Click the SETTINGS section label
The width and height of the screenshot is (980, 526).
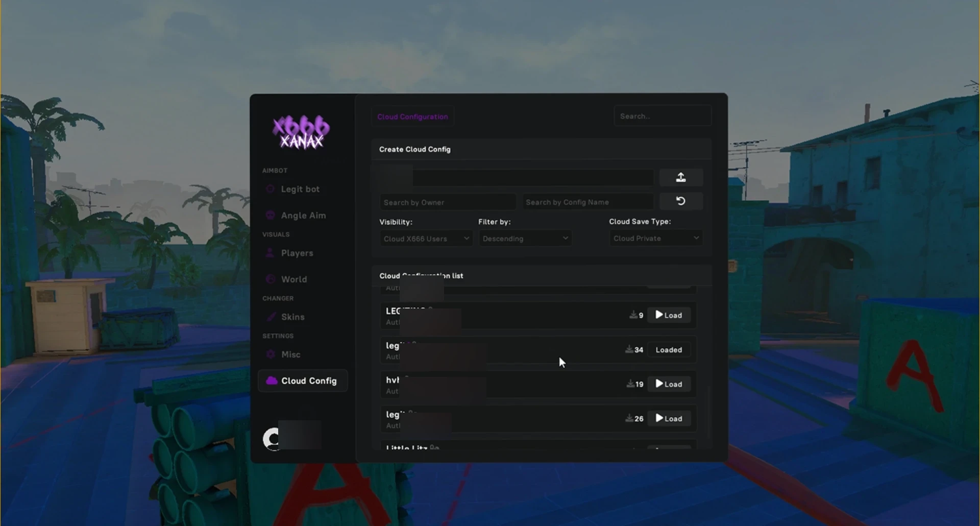pyautogui.click(x=278, y=336)
